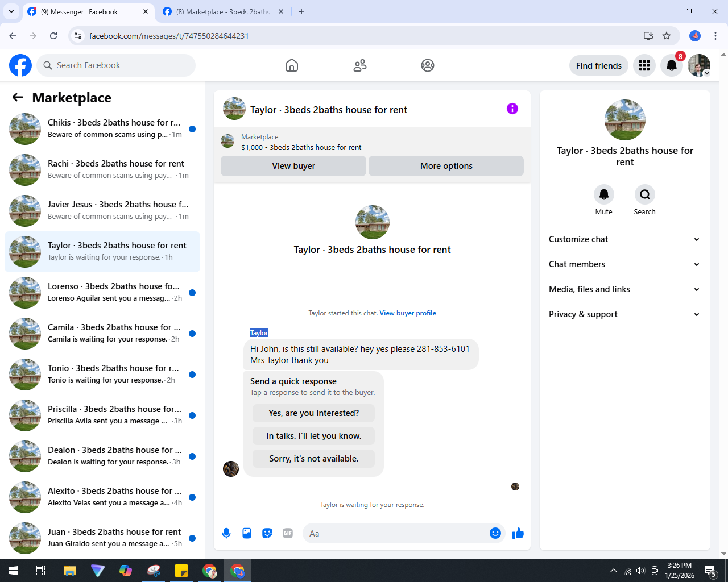This screenshot has width=728, height=582.
Task: Open the Home icon in top navigation
Action: [292, 65]
